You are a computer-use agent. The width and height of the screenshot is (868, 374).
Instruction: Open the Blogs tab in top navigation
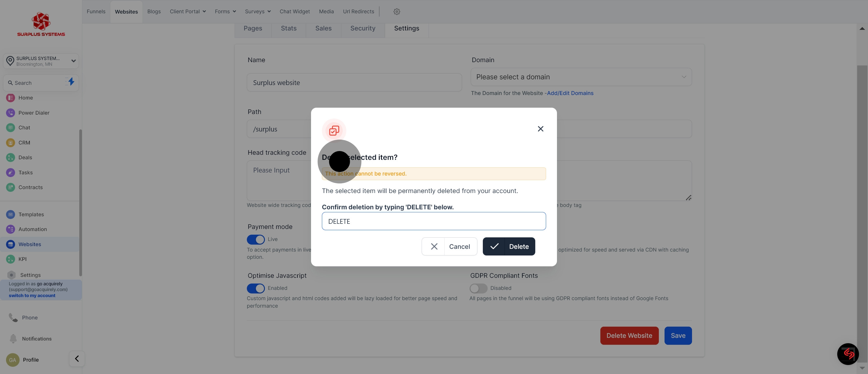[x=154, y=11]
